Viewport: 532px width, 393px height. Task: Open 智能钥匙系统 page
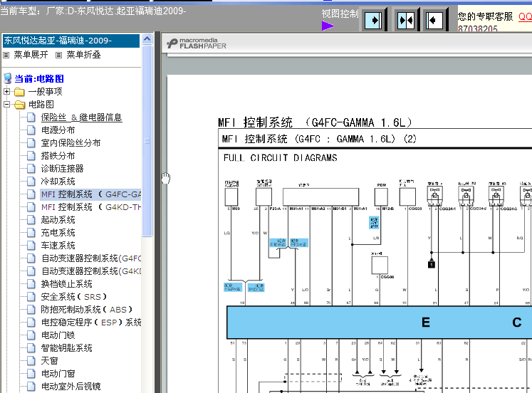[x=66, y=348]
